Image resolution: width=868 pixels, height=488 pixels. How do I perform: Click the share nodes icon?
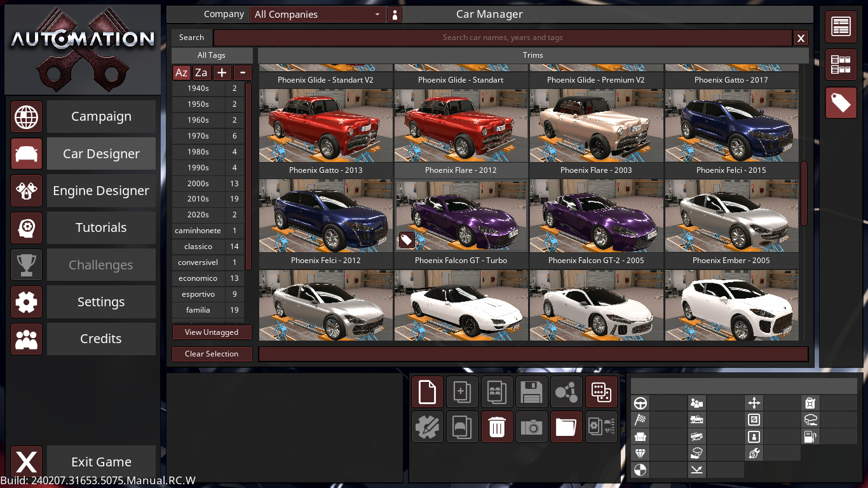(x=566, y=392)
